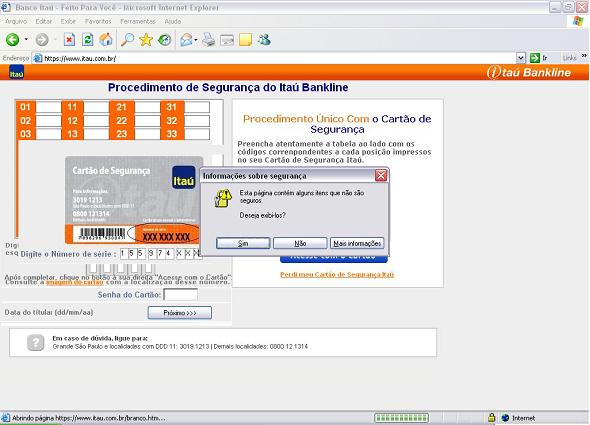Image resolution: width=590 pixels, height=425 pixels.
Task: Click Não in the security dialog
Action: coord(300,243)
